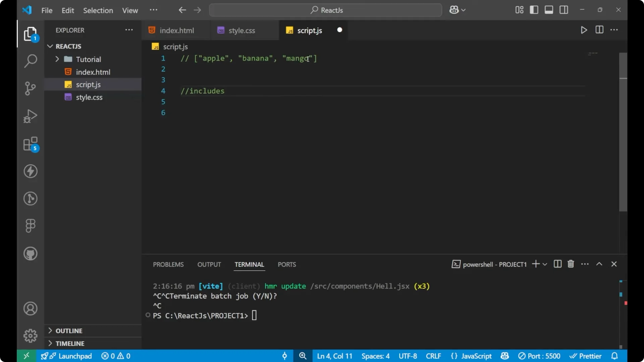Open the notifications bell
Image resolution: width=644 pixels, height=362 pixels.
pos(615,356)
